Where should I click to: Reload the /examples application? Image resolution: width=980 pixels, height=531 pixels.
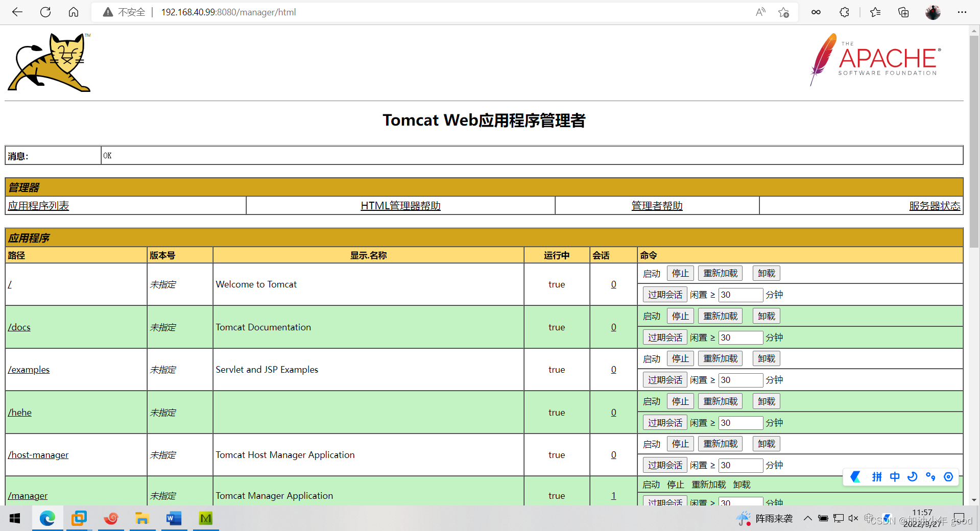click(x=721, y=359)
